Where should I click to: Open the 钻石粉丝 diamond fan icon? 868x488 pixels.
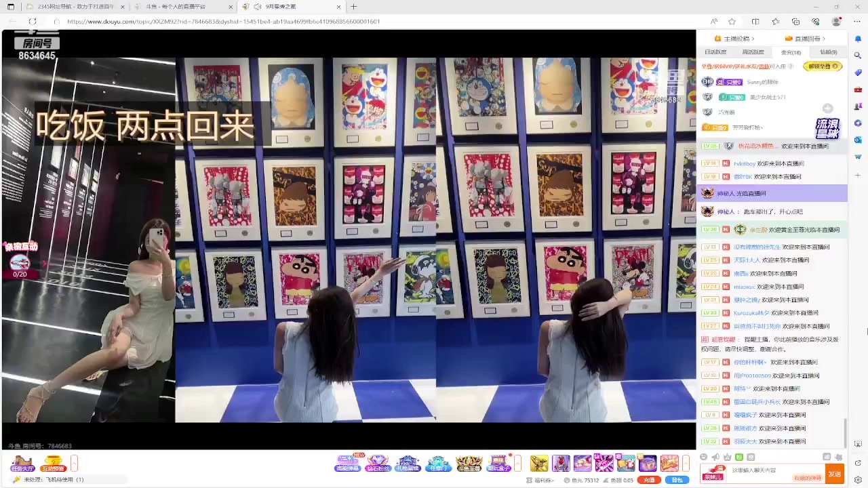pyautogui.click(x=378, y=464)
